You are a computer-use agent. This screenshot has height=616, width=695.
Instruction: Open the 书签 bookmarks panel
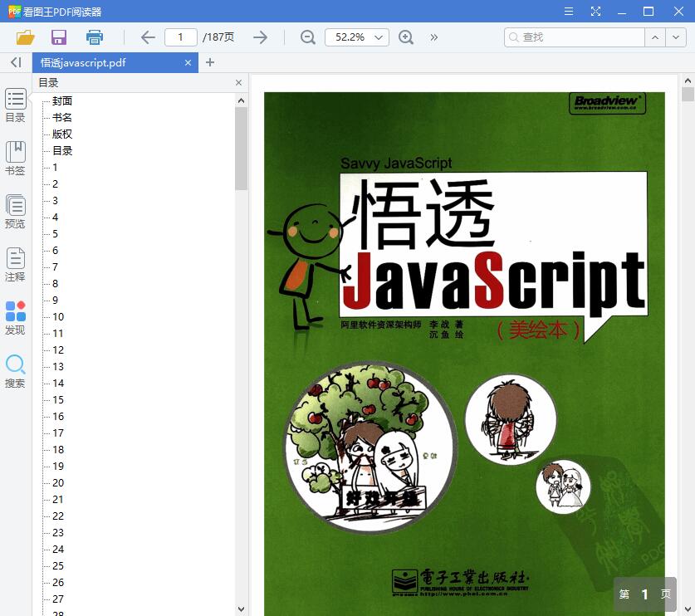click(16, 159)
